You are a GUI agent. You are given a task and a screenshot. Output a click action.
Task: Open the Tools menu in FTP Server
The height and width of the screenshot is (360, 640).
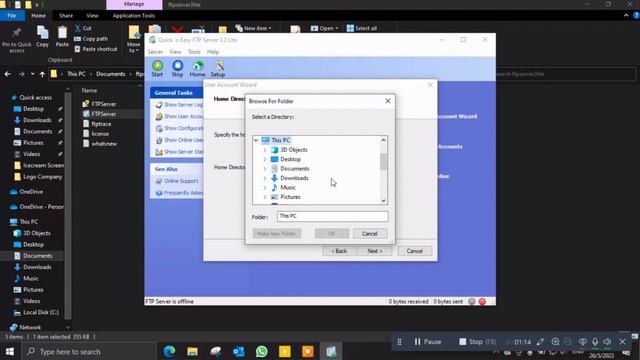pyautogui.click(x=194, y=52)
